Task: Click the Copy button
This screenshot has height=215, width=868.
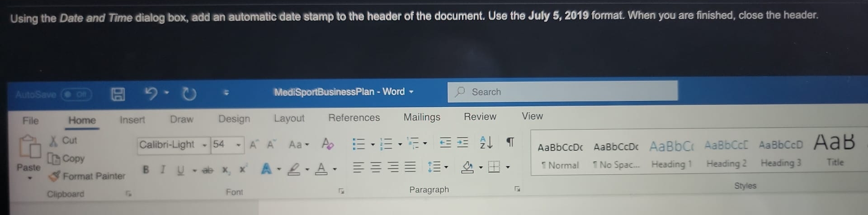Action: 66,158
